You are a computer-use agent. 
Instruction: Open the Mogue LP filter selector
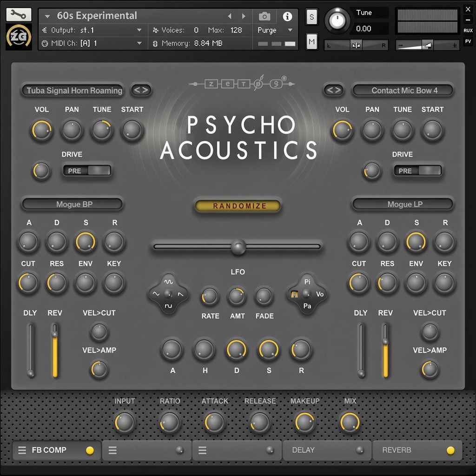[x=403, y=204]
